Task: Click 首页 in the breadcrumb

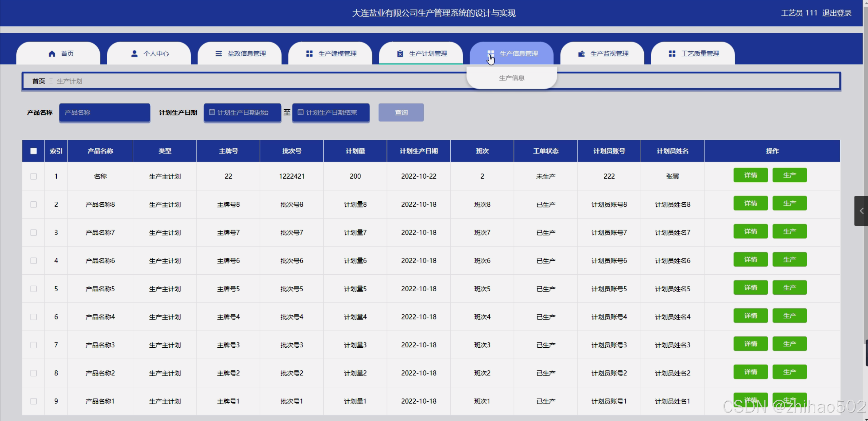Action: point(38,81)
